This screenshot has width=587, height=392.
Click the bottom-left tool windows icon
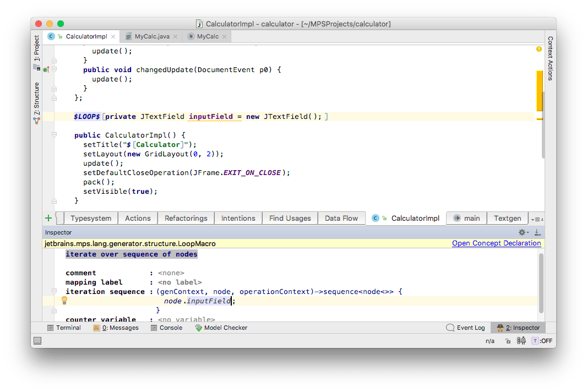(x=37, y=341)
